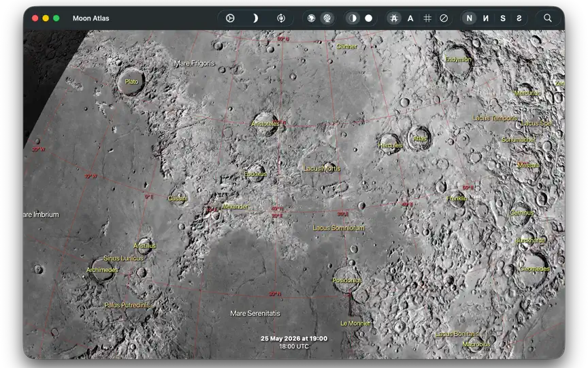Click the Moon Atlas window title
588x368 pixels.
point(91,18)
